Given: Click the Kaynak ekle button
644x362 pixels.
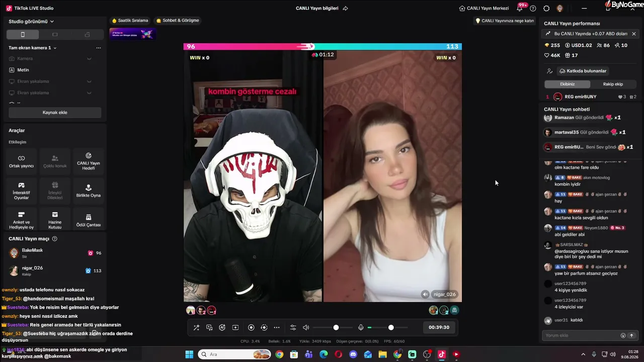Looking at the screenshot, I should tap(55, 113).
